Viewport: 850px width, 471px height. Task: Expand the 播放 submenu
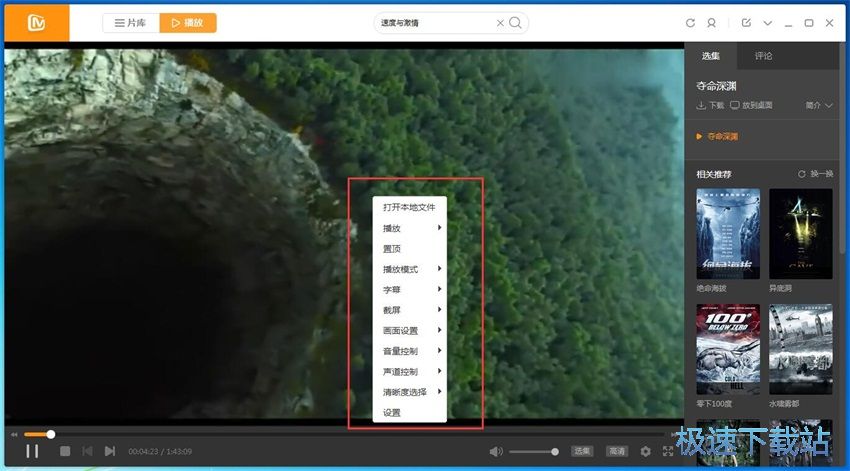click(409, 228)
